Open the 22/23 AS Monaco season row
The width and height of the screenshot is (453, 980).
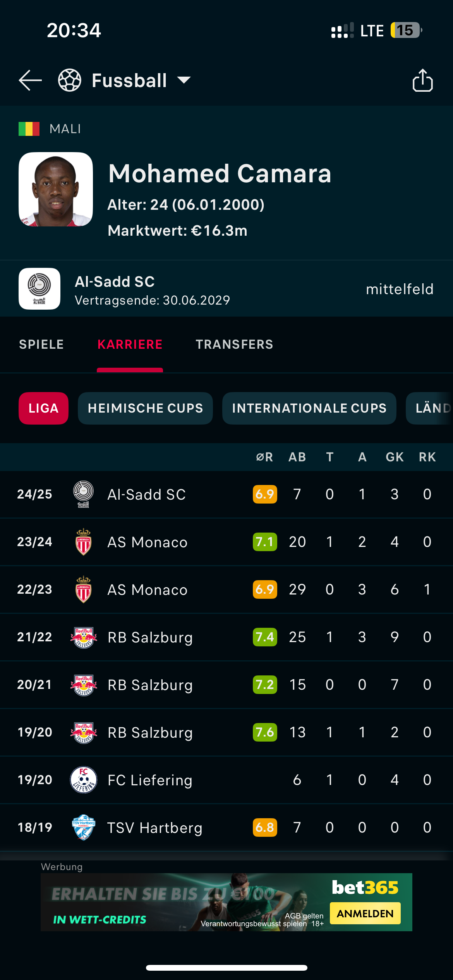[147, 589]
